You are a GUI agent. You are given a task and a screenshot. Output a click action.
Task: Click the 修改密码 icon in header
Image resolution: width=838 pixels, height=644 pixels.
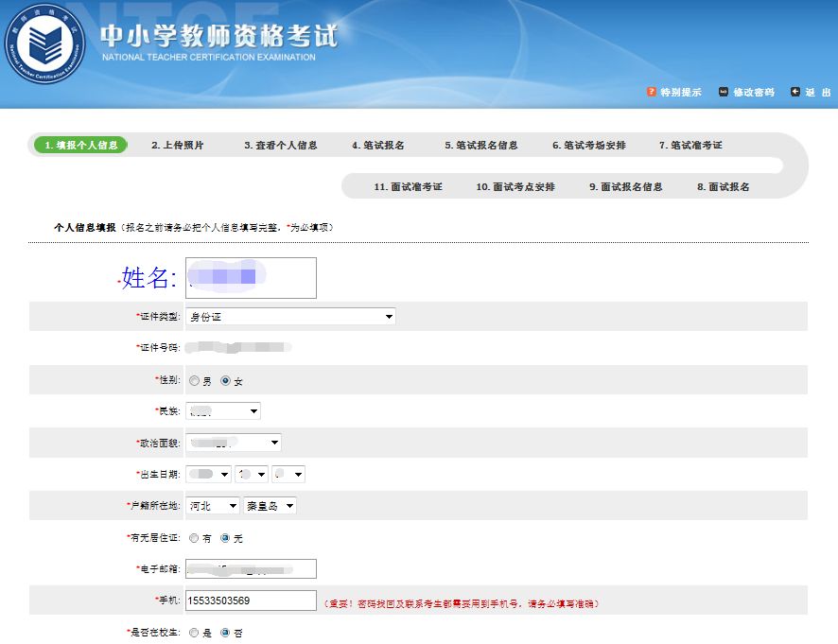click(x=724, y=92)
